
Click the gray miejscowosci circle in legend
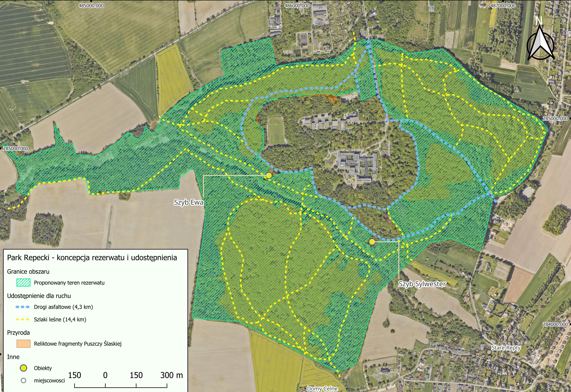pyautogui.click(x=24, y=381)
